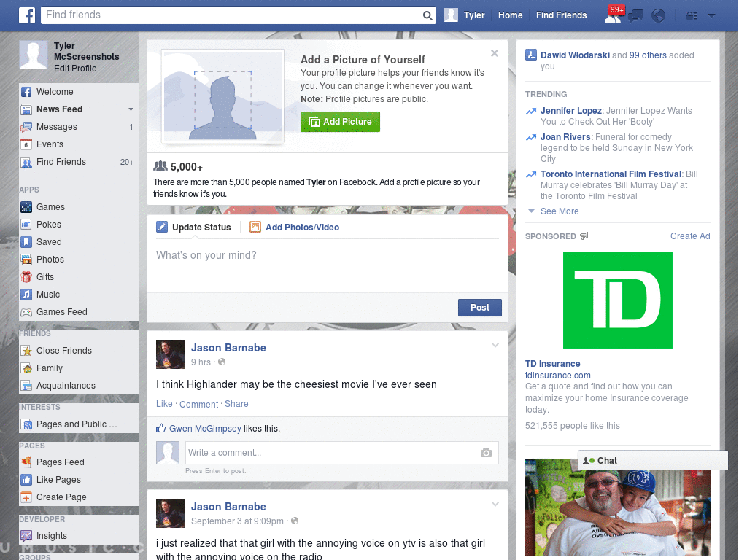This screenshot has width=747, height=560.
Task: Open Find Friends icon in sidebar
Action: coord(26,162)
